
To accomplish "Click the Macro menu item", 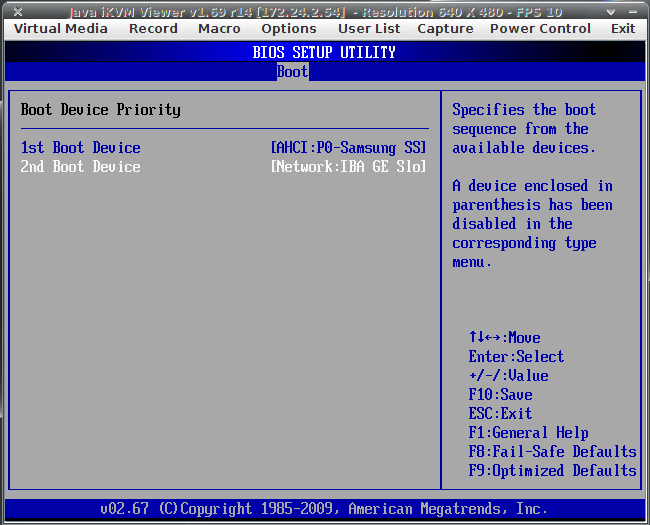I will [x=219, y=29].
